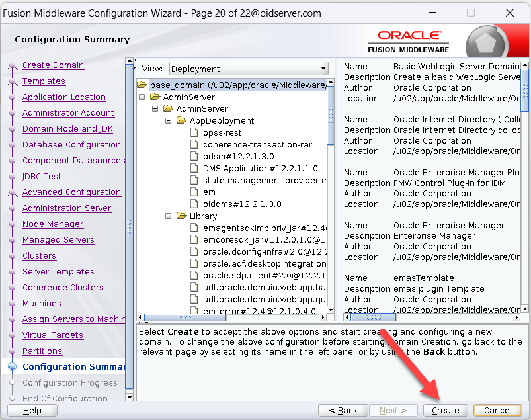The height and width of the screenshot is (420, 531).
Task: Click the oracle.dconfig-infra library file icon
Action: [194, 251]
